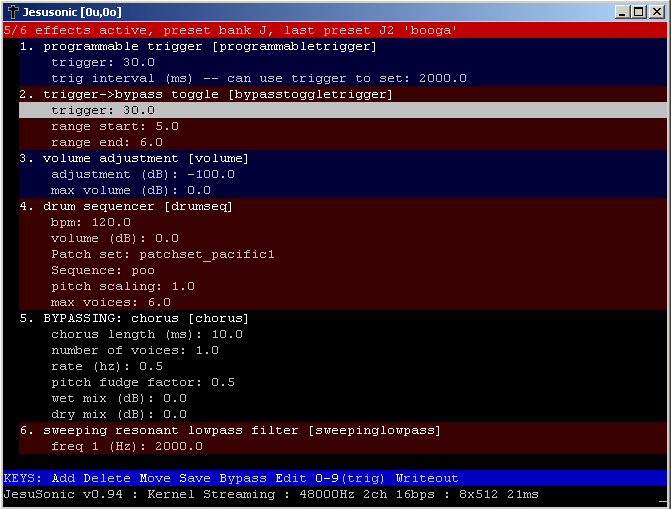671x509 pixels.
Task: Click 'Bypass' in the KEYS bar
Action: (x=243, y=478)
